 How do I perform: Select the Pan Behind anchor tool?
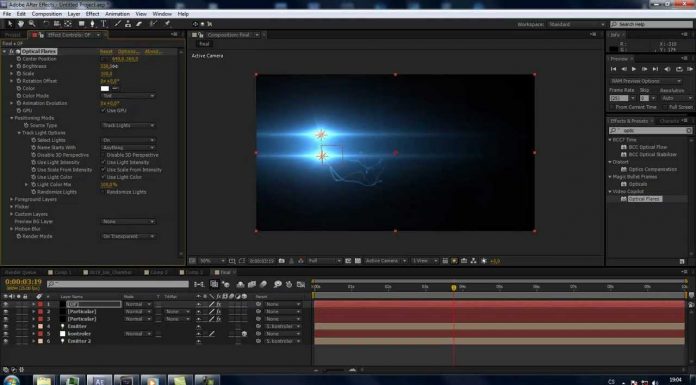(68, 24)
